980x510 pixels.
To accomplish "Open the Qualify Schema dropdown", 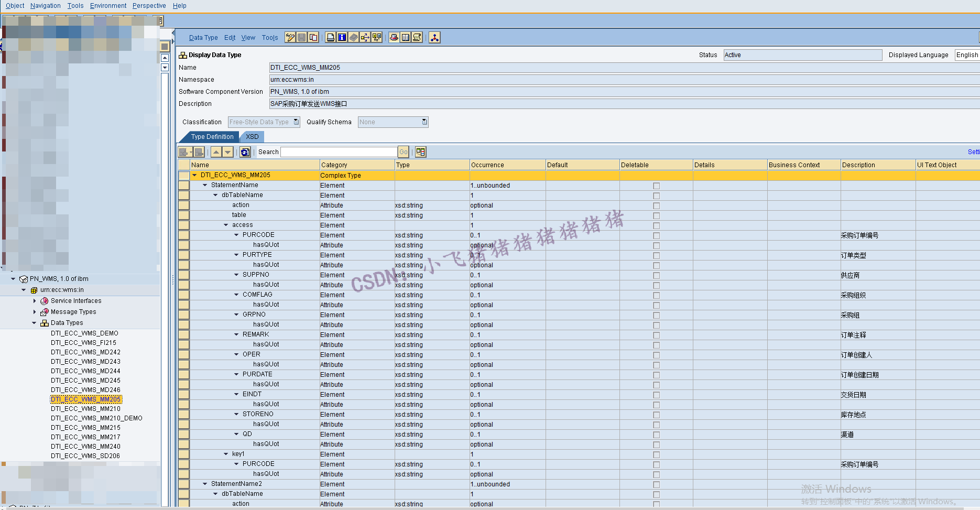I will click(x=423, y=122).
